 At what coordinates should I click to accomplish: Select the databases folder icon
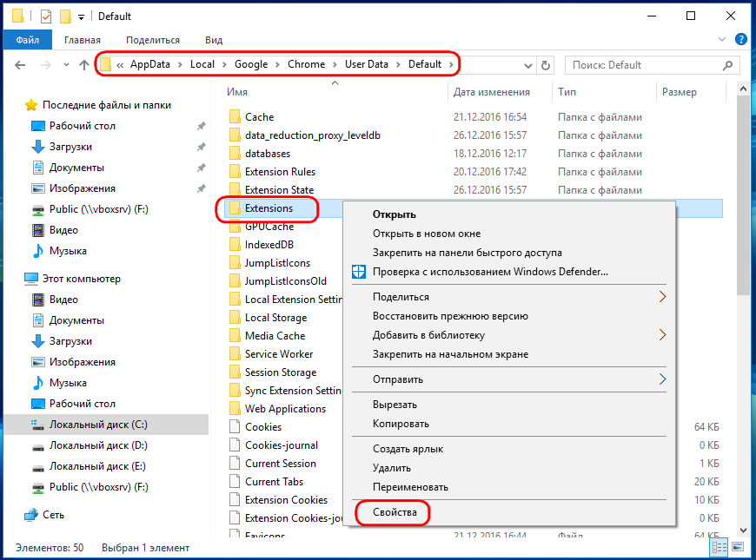(x=235, y=154)
